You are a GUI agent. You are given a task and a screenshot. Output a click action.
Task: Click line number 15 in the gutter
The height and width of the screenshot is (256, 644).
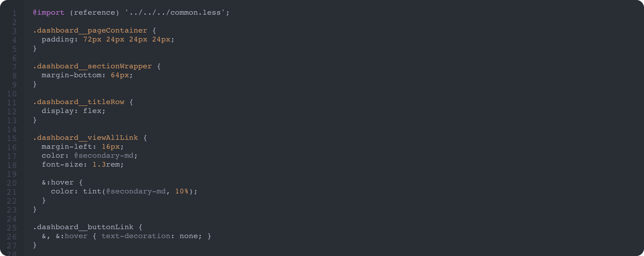point(12,138)
